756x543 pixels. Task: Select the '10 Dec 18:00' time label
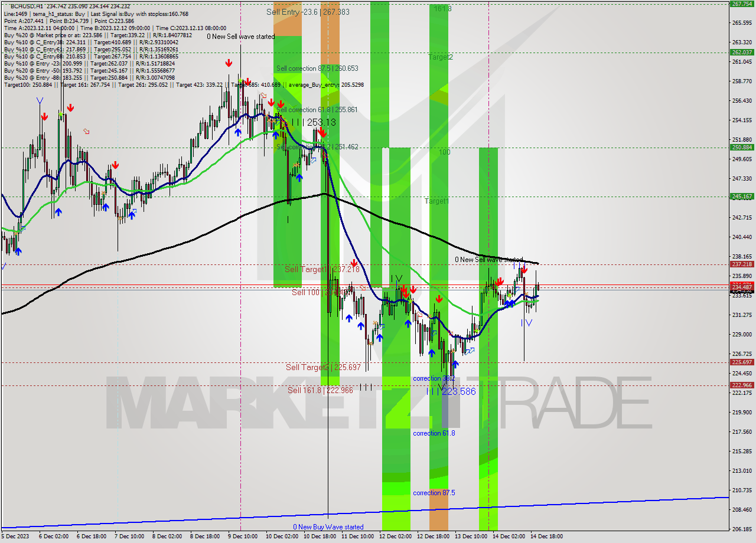click(x=319, y=537)
